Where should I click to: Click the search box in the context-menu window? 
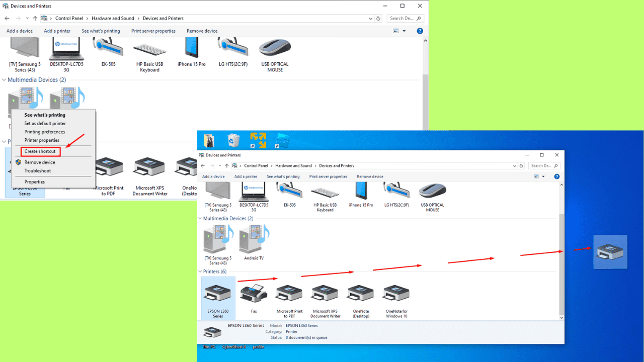406,18
